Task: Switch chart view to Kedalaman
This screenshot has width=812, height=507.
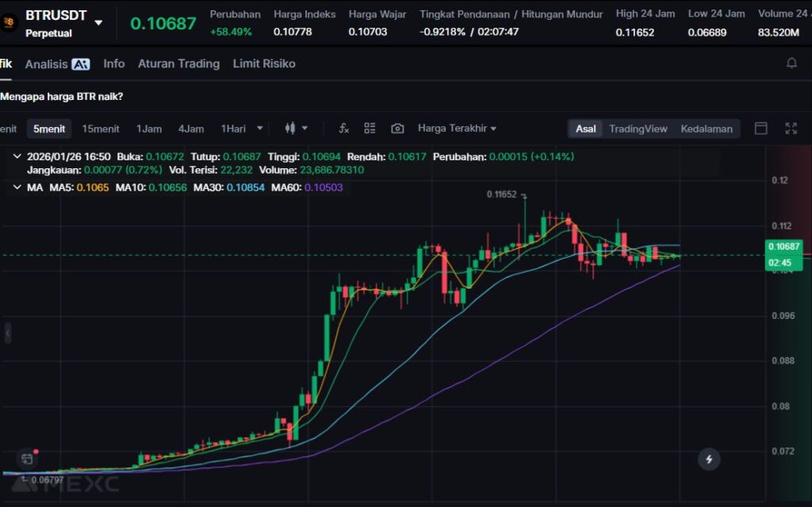Action: [x=706, y=129]
